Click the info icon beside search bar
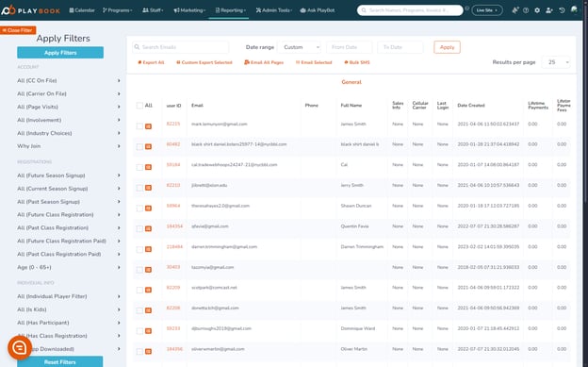 click(x=466, y=8)
